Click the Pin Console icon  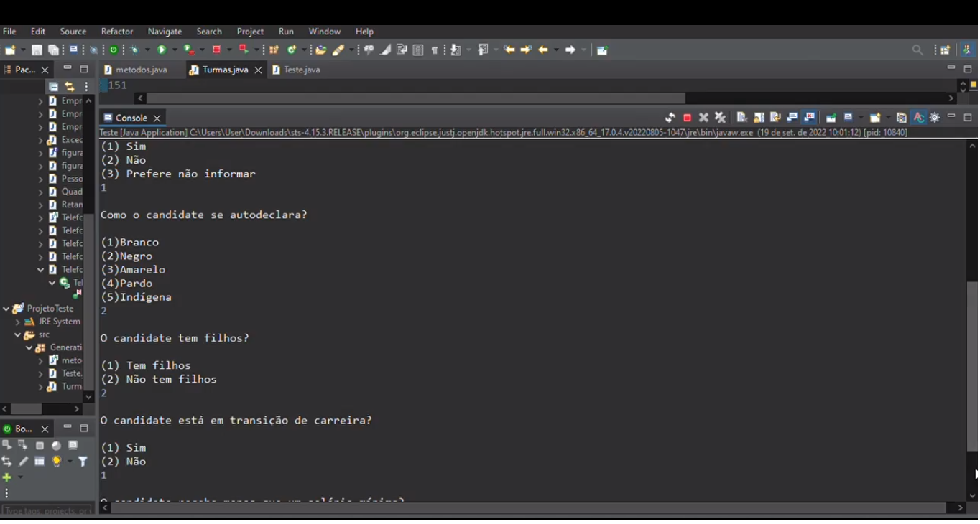click(831, 117)
